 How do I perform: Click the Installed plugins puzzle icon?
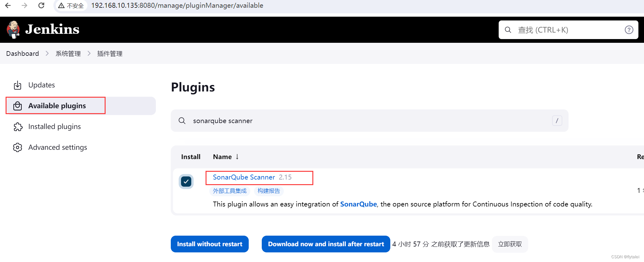click(x=18, y=127)
